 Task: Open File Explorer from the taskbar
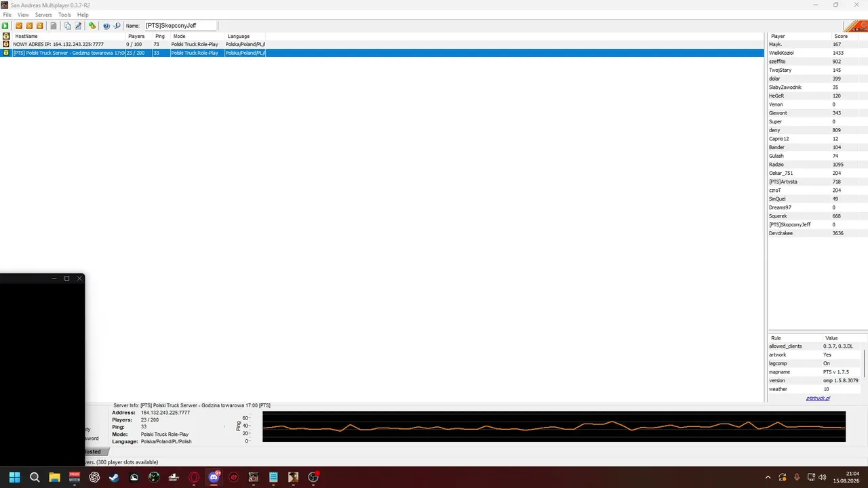(54, 477)
